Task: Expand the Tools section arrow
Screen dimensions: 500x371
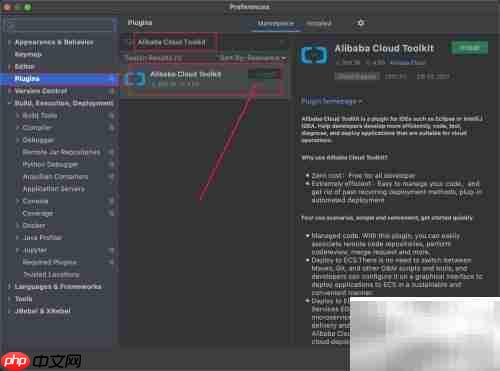Action: click(9, 299)
